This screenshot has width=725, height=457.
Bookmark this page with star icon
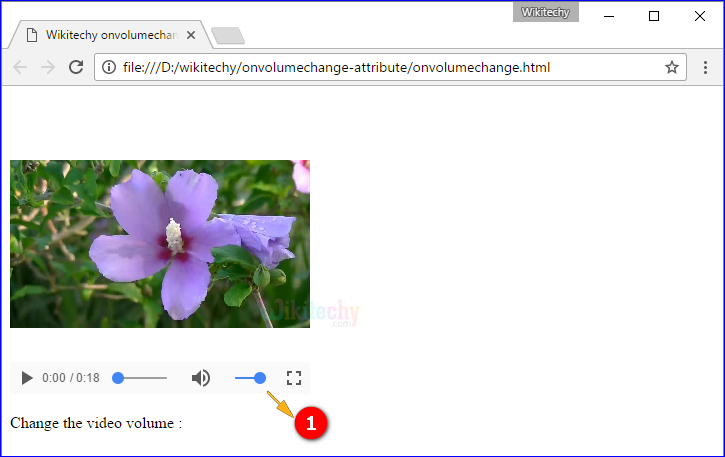(672, 67)
